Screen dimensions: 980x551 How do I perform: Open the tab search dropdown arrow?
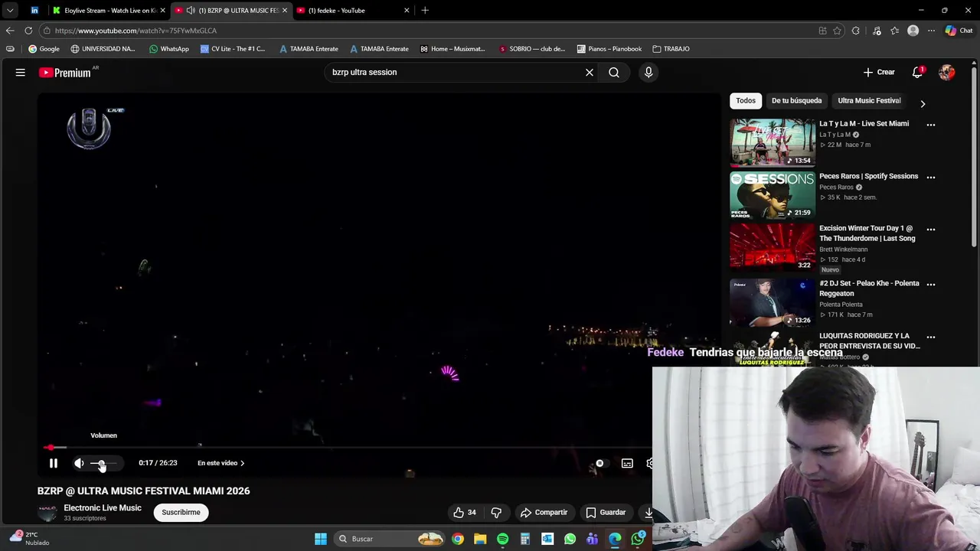click(x=10, y=11)
